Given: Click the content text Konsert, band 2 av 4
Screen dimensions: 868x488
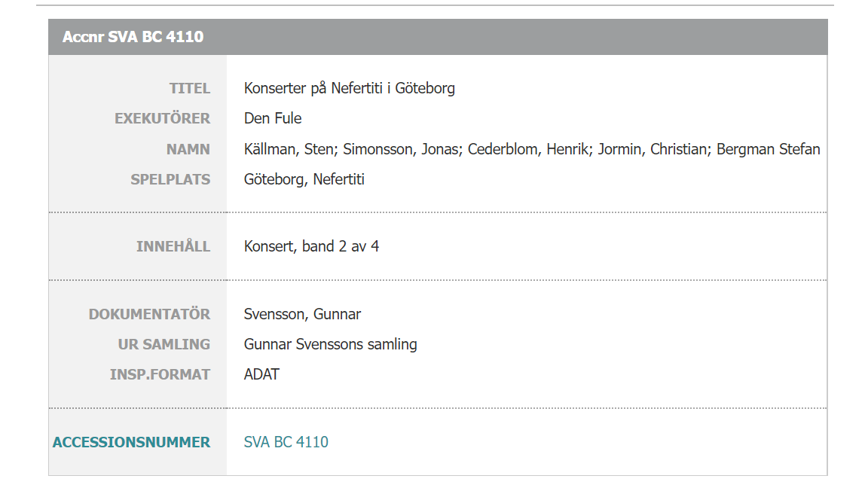Looking at the screenshot, I should coord(311,247).
